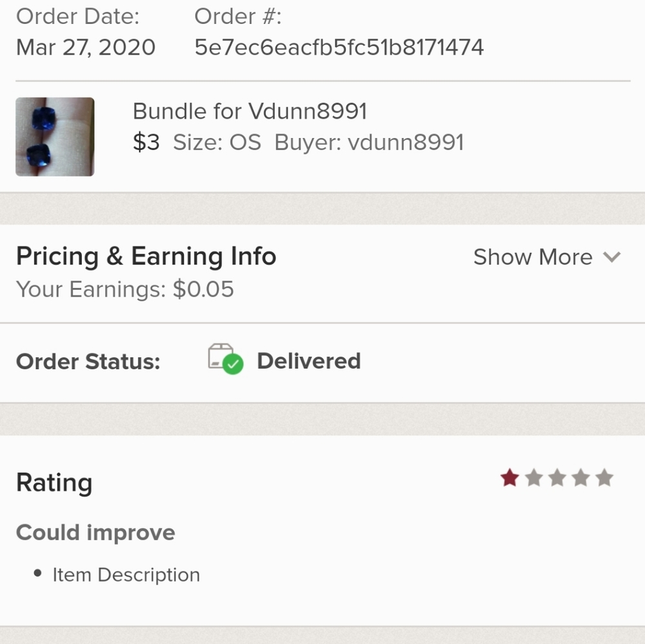Click the Bundle for Vdunn8991 listing title
This screenshot has height=644, width=645.
tap(250, 111)
